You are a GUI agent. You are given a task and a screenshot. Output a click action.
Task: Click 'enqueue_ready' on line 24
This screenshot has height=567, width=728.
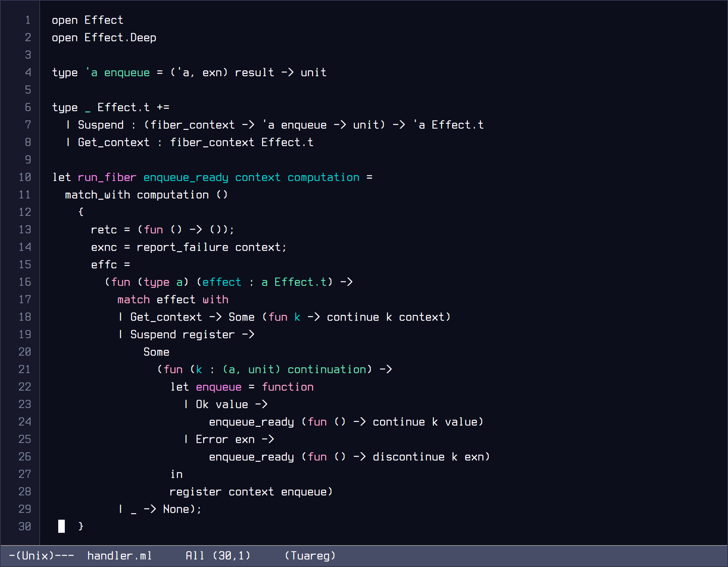[x=251, y=422]
